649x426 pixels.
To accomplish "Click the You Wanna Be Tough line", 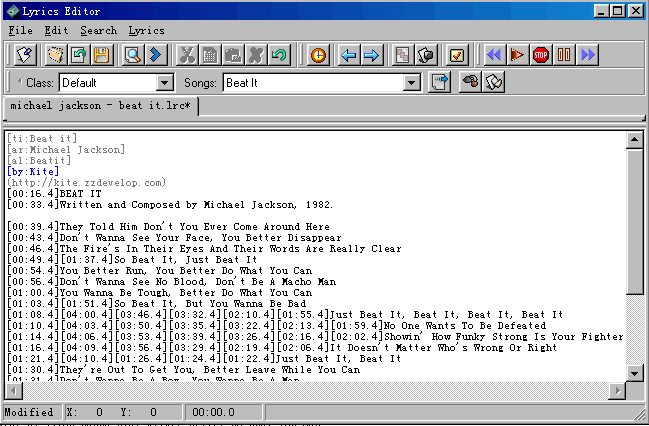I will click(160, 293).
